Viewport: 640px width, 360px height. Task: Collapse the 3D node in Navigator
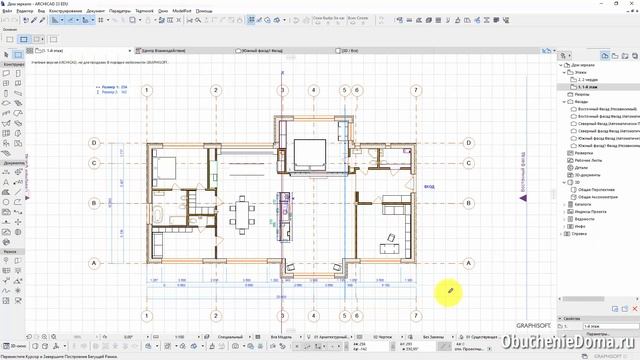pyautogui.click(x=565, y=182)
